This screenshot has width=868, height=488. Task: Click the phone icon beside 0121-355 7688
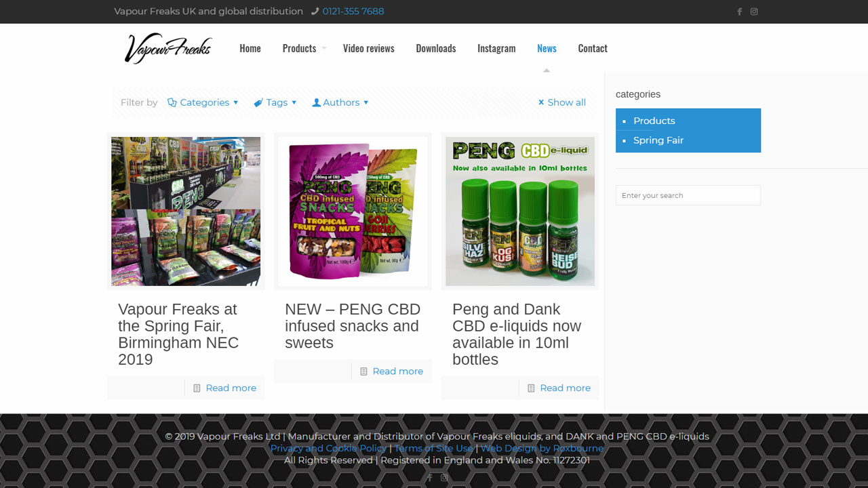coord(315,12)
